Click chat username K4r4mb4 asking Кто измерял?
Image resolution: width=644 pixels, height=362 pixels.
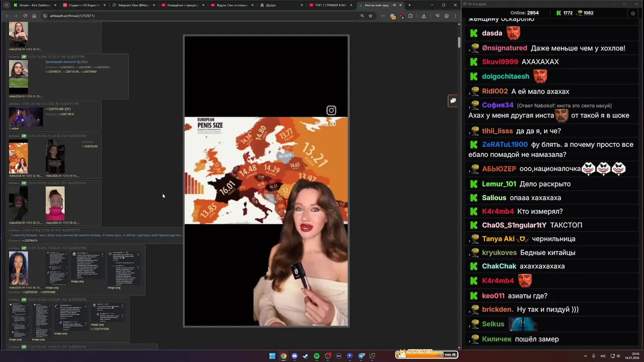tap(498, 212)
